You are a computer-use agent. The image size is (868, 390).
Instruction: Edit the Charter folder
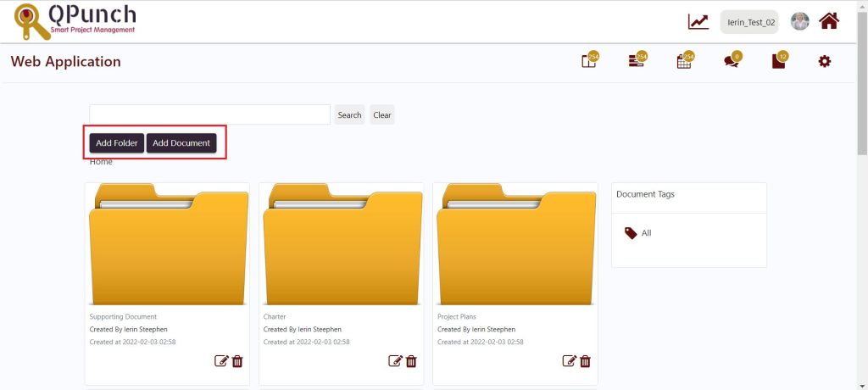point(395,361)
